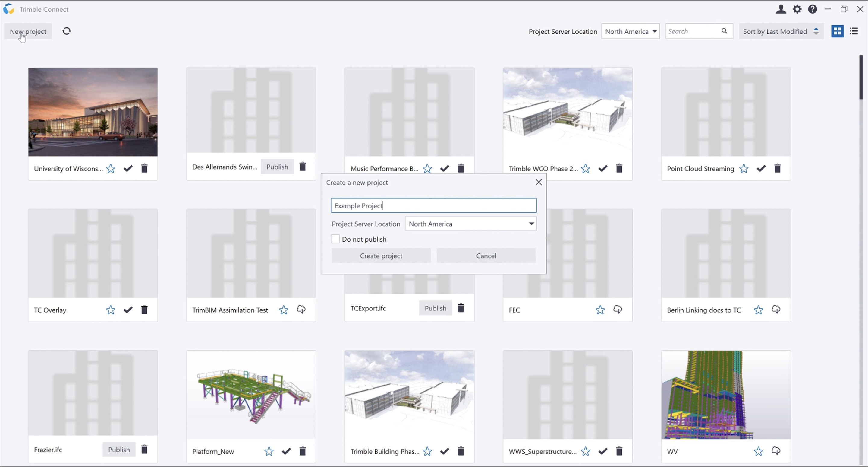Star the Berlin Linking docs project
The width and height of the screenshot is (868, 467).
click(x=759, y=310)
